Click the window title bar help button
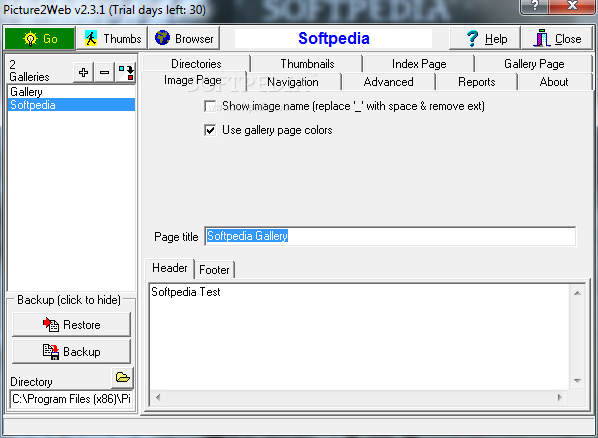 [535, 5]
